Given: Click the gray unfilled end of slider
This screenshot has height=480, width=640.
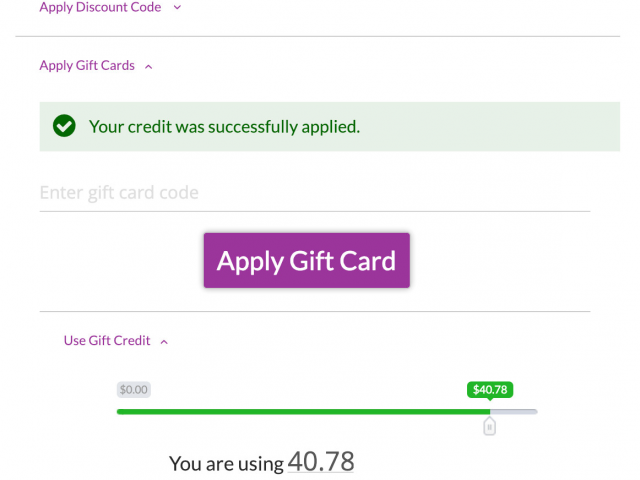Looking at the screenshot, I should [513, 411].
